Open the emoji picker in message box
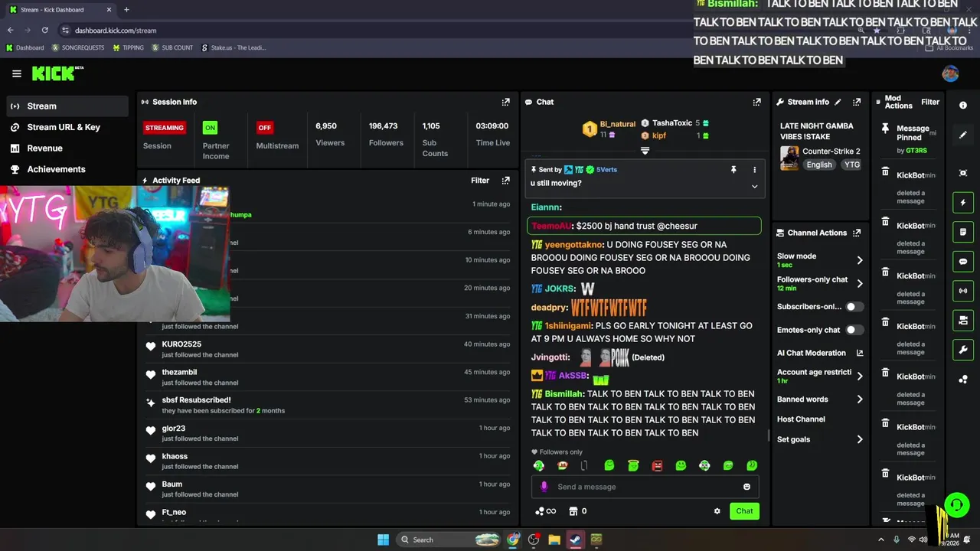 coord(746,487)
